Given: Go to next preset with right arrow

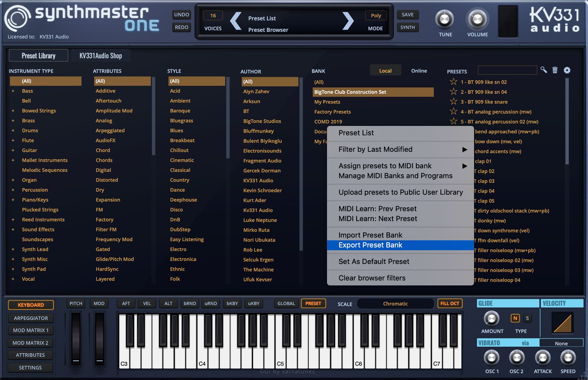Looking at the screenshot, I should click(348, 21).
